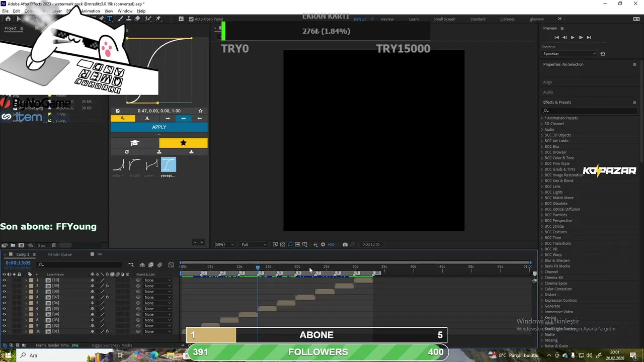Click the Effects & Presets search field
Image resolution: width=644 pixels, height=362 pixels.
[x=589, y=111]
